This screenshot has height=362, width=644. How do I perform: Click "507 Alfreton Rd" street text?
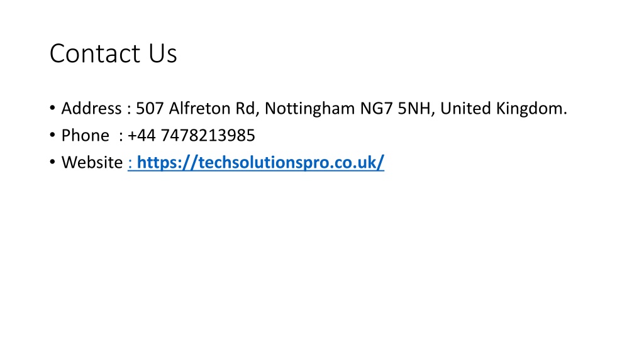coord(196,108)
